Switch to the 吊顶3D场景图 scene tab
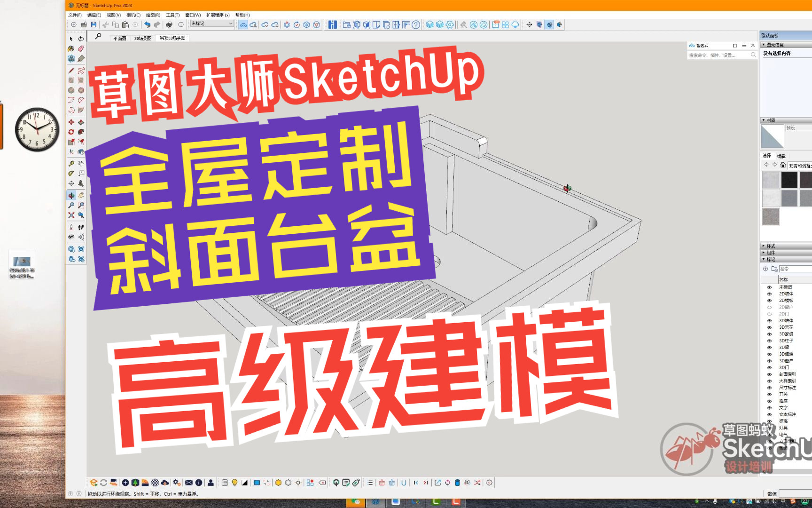 (x=172, y=38)
